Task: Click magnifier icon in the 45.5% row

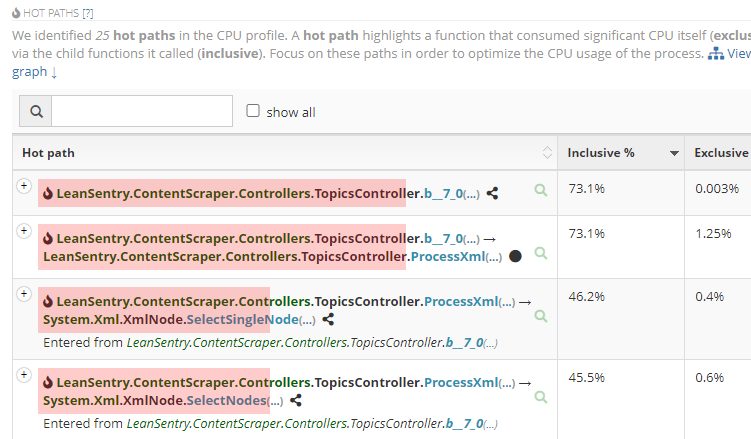Action: [541, 397]
